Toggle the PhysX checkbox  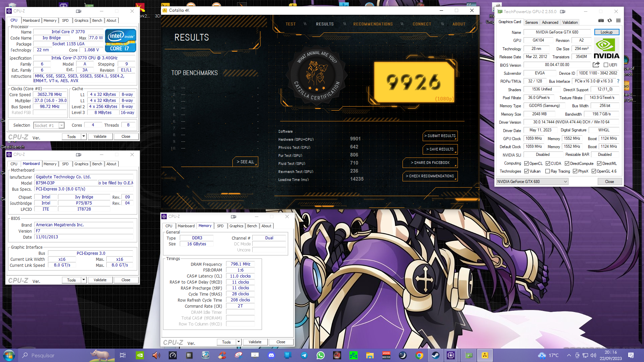click(575, 171)
